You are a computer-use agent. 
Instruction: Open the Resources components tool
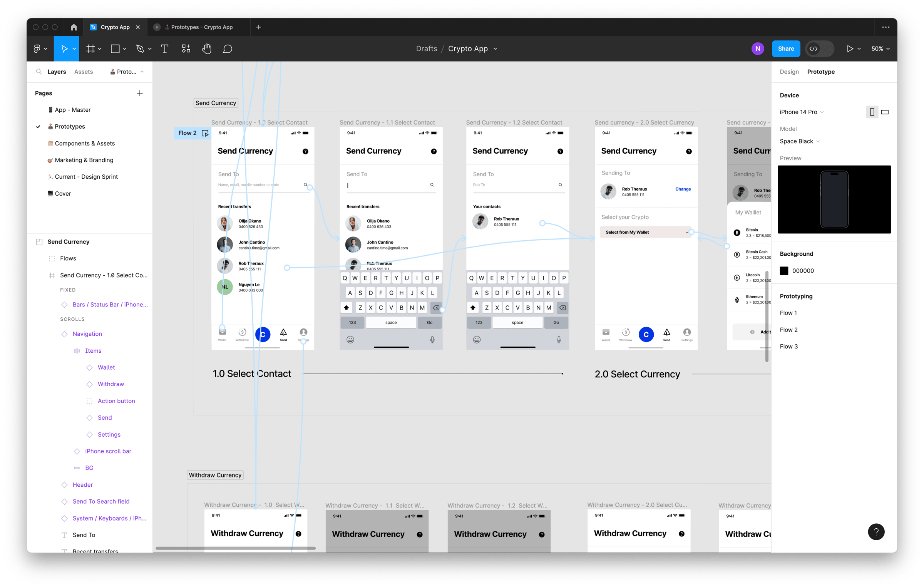click(x=186, y=49)
